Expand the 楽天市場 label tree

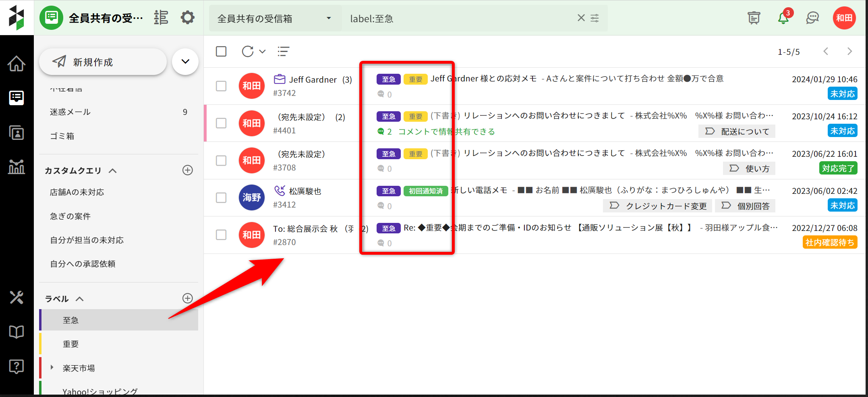click(52, 368)
